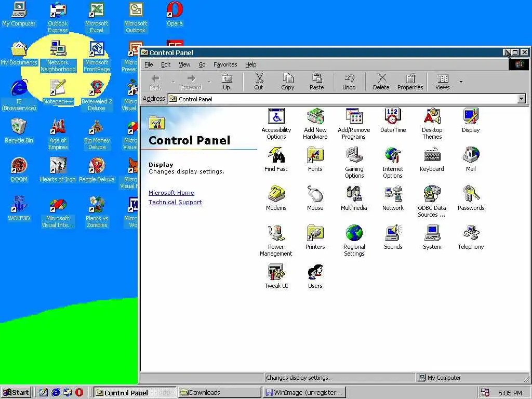Open Telephony settings
Screen dimensions: 532x399
pyautogui.click(x=471, y=237)
